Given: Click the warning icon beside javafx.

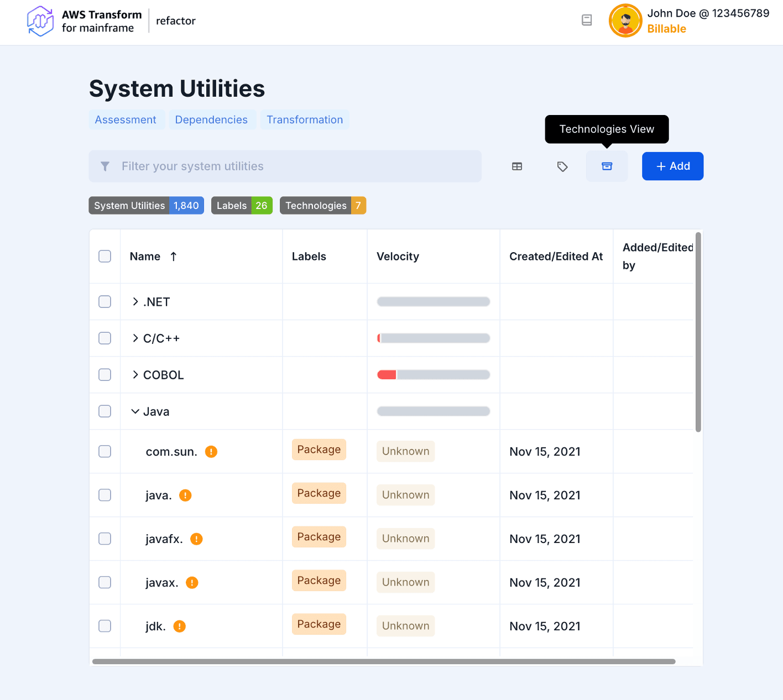Looking at the screenshot, I should (196, 539).
